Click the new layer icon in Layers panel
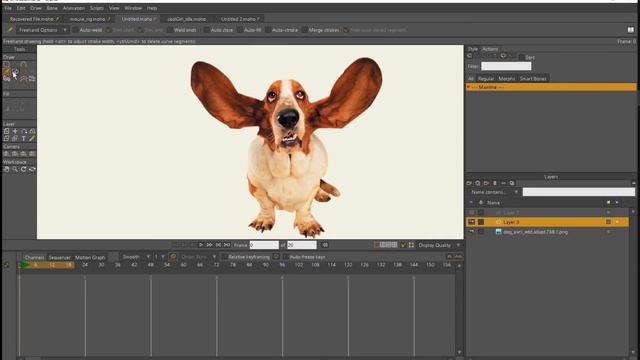Image resolution: width=640 pixels, height=360 pixels. (x=469, y=183)
